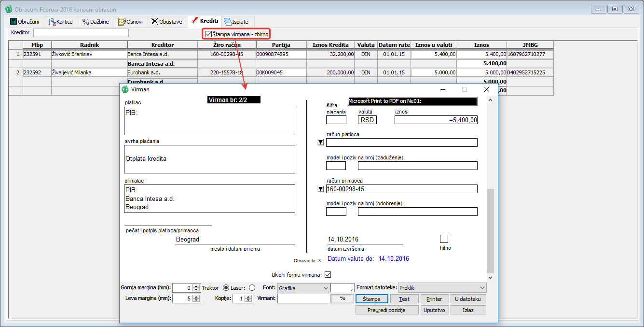The height and width of the screenshot is (327, 644).
Task: Expand the Format datoteke Proklik dropdown
Action: tap(482, 288)
